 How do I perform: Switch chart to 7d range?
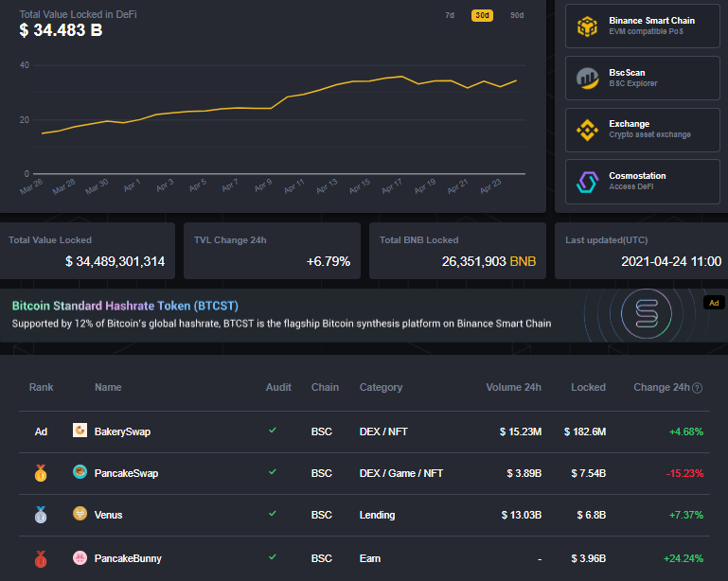click(x=450, y=15)
